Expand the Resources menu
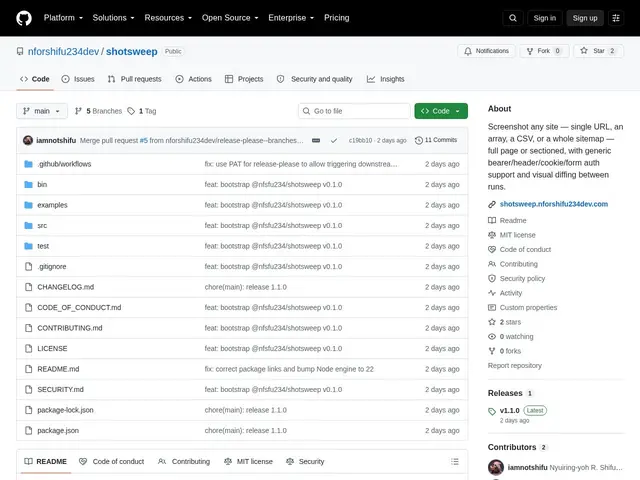Viewport: 640px width, 480px height. point(168,18)
